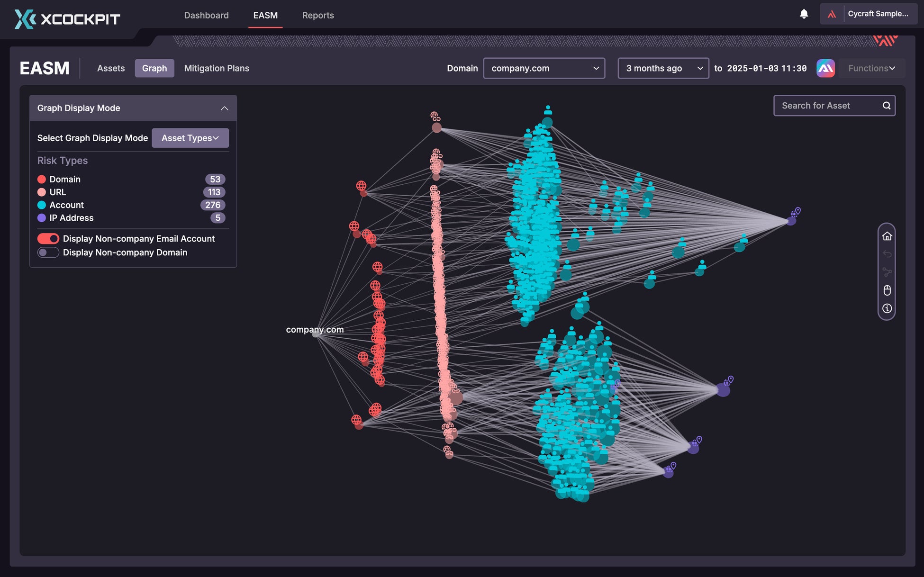The image size is (924, 577).
Task: Click the branch node icon in graph toolbar
Action: click(887, 272)
